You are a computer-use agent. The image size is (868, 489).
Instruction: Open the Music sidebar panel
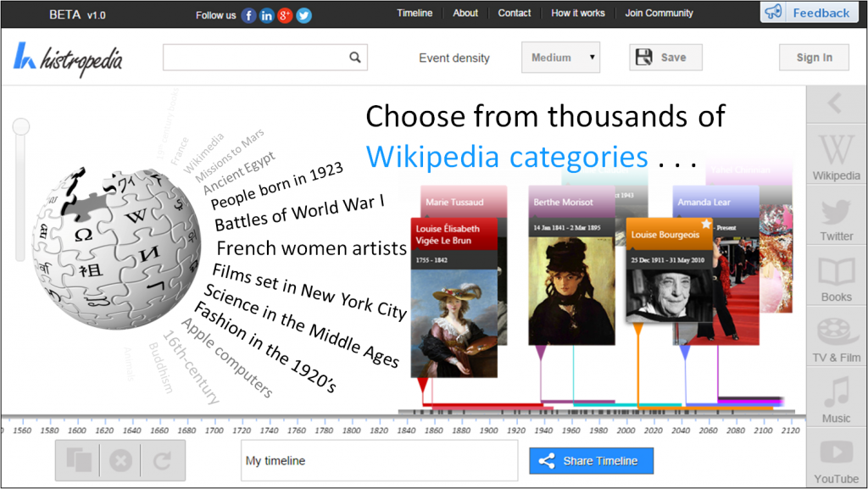coord(836,399)
